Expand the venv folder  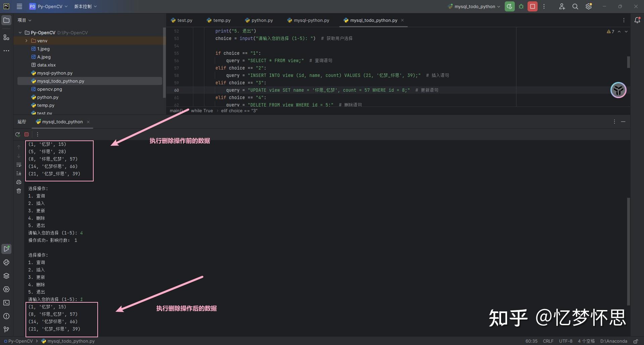point(26,41)
